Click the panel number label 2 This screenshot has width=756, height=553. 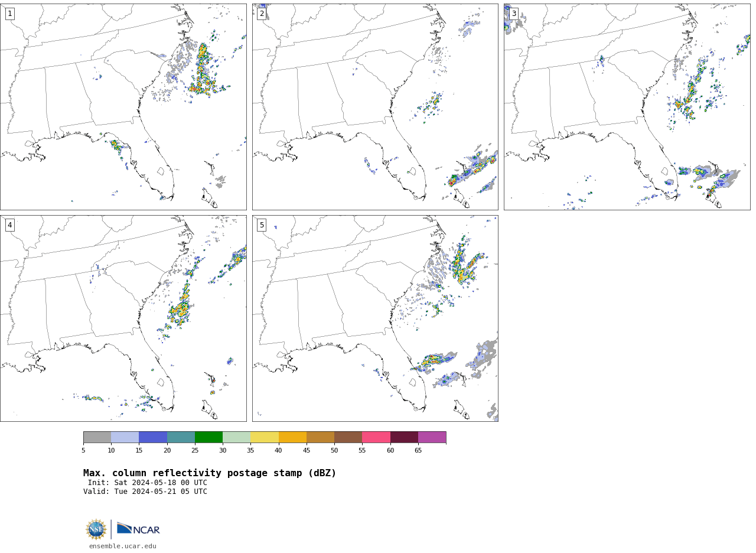tap(262, 14)
